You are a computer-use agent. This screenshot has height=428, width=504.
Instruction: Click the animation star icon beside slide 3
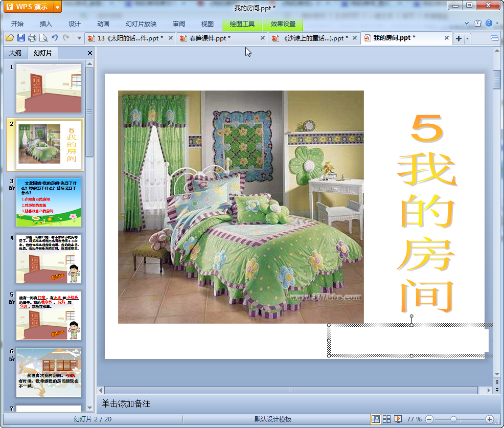[12, 188]
